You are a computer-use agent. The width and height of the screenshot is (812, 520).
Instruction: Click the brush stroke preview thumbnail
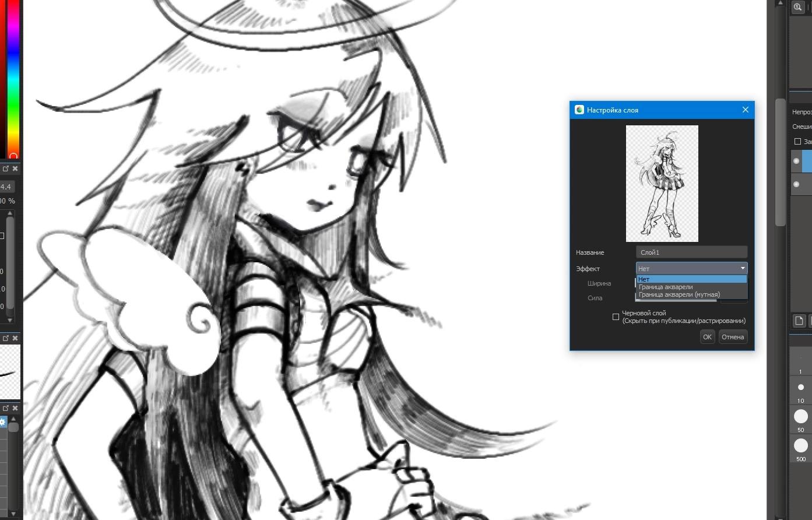(x=10, y=372)
